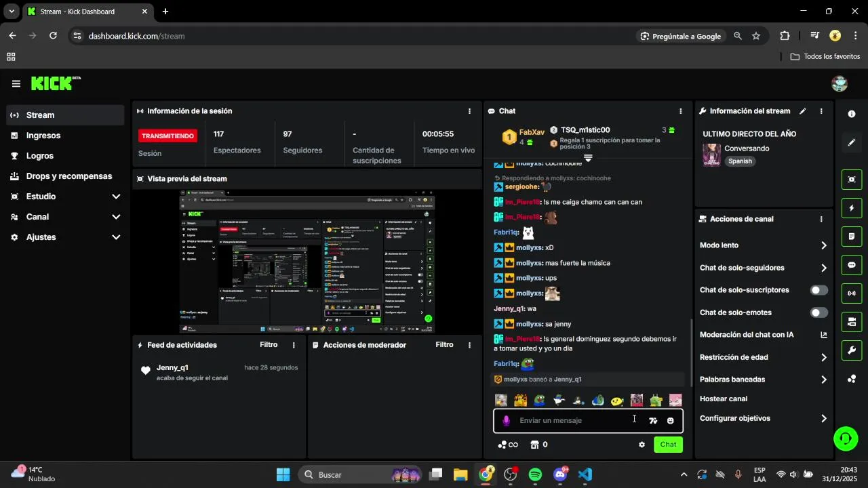The image size is (868, 488).
Task: Open Información del stream three-dot menu
Action: pyautogui.click(x=821, y=111)
